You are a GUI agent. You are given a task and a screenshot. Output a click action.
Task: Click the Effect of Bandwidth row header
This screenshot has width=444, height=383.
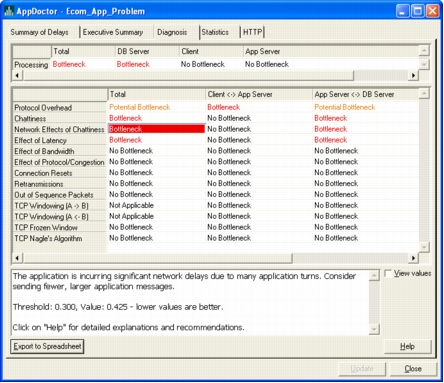pos(60,151)
